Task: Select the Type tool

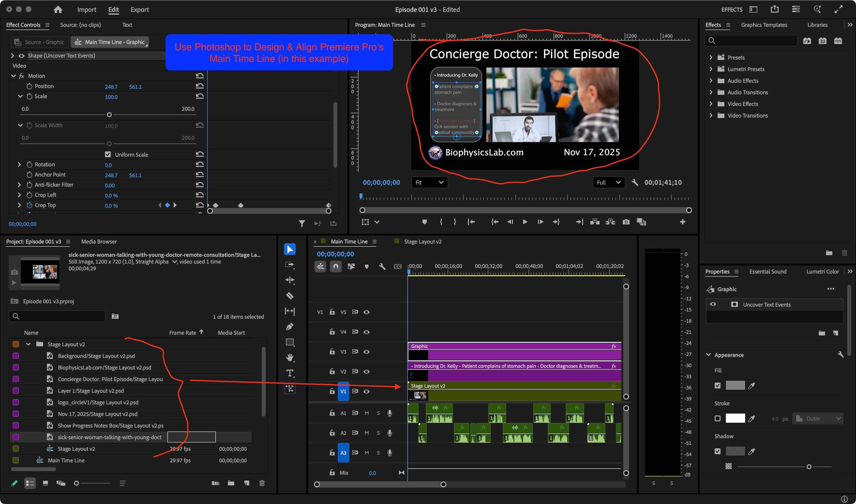Action: click(290, 373)
